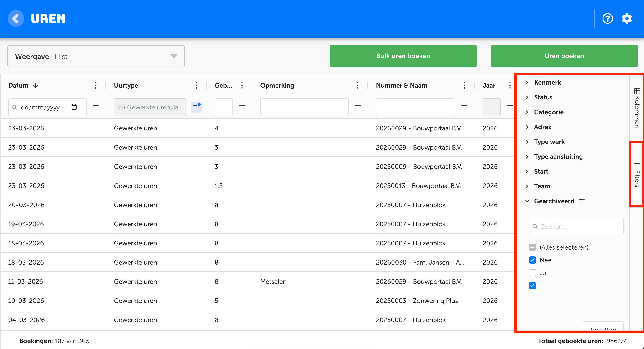Uncheck the dash (-) checkbox
The height and width of the screenshot is (349, 644).
(532, 286)
